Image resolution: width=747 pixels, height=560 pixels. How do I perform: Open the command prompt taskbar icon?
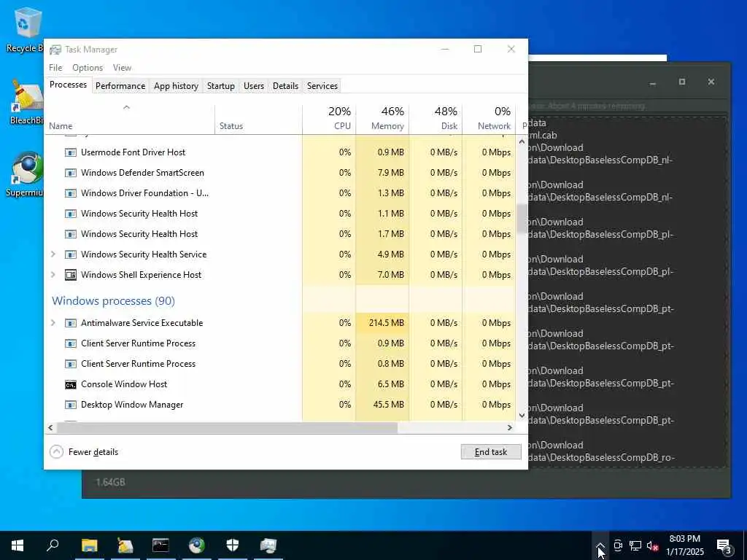click(x=160, y=545)
